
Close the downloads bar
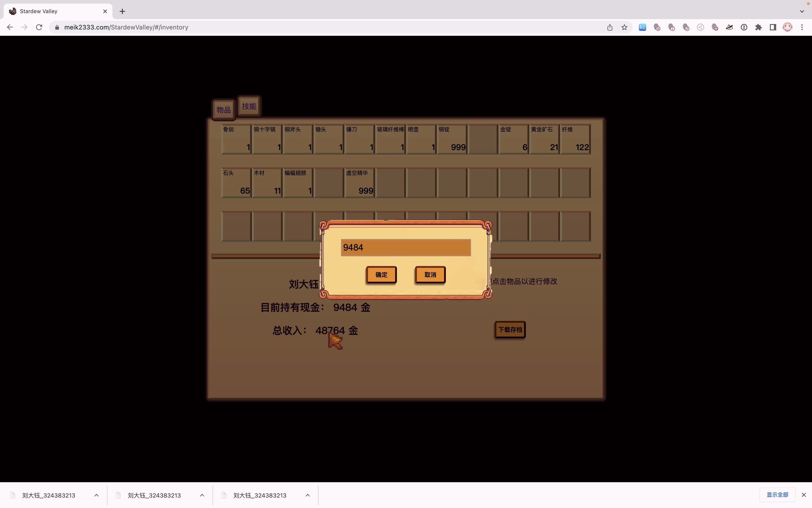(804, 495)
